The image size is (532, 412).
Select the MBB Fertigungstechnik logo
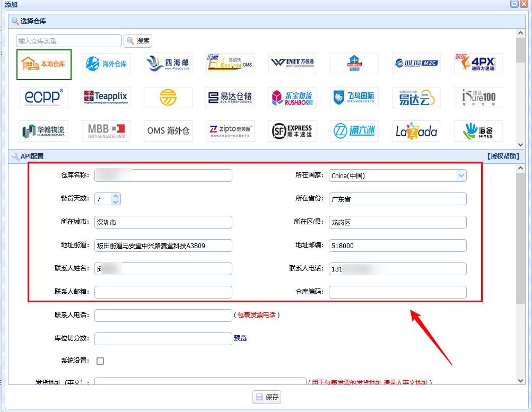coord(106,131)
